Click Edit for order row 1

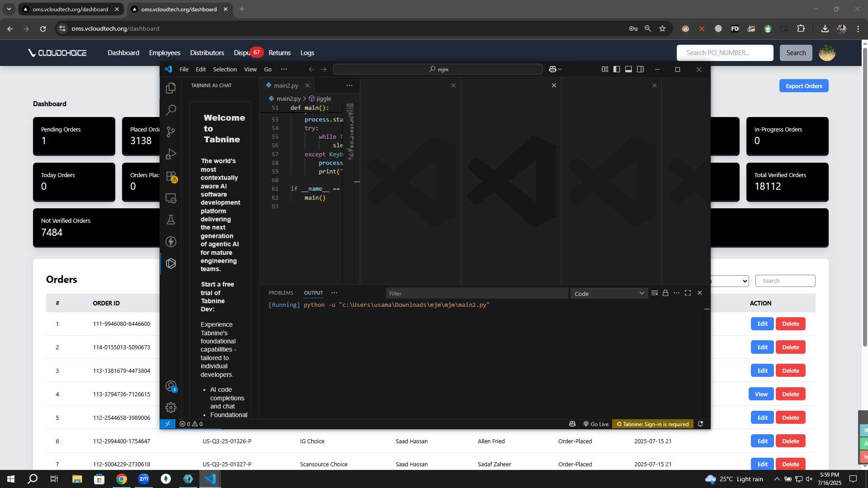pos(762,324)
